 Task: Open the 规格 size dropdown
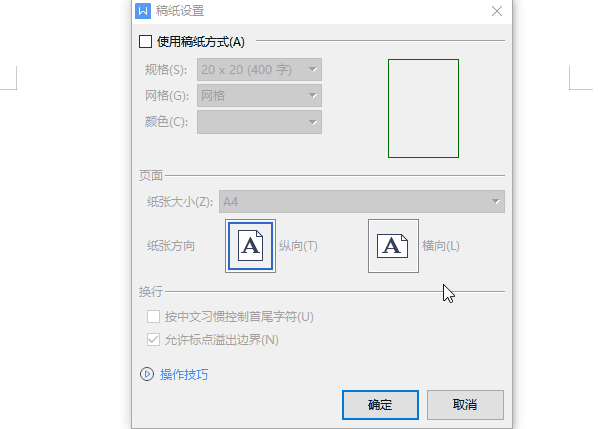[x=259, y=69]
